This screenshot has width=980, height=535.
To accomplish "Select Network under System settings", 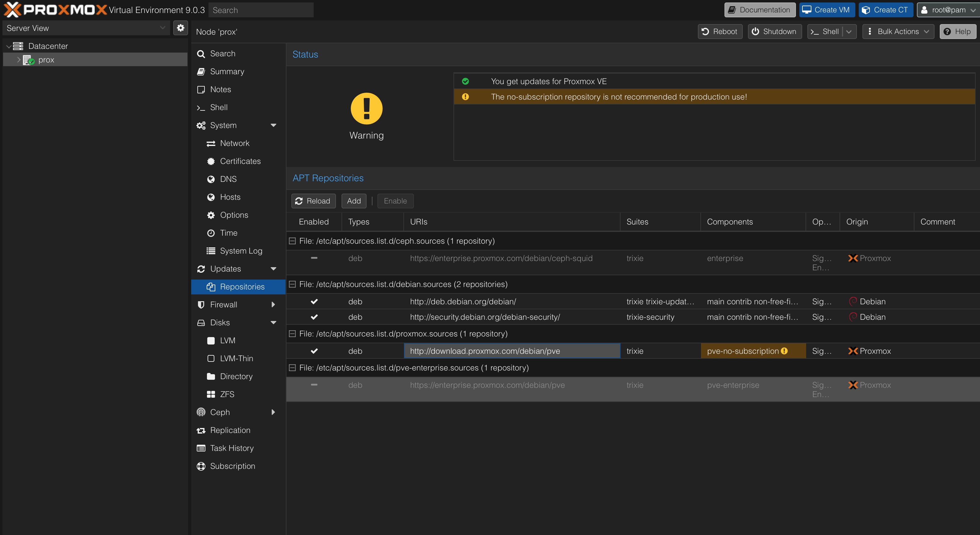I will pos(235,143).
